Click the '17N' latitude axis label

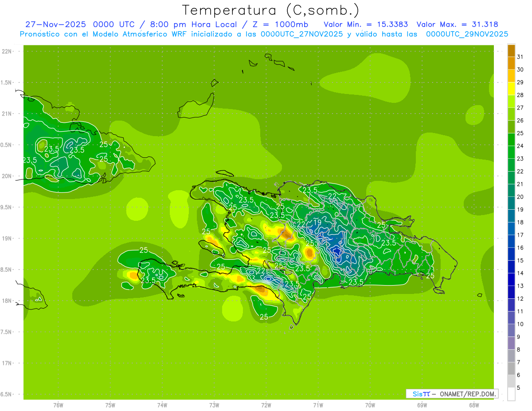(7, 363)
